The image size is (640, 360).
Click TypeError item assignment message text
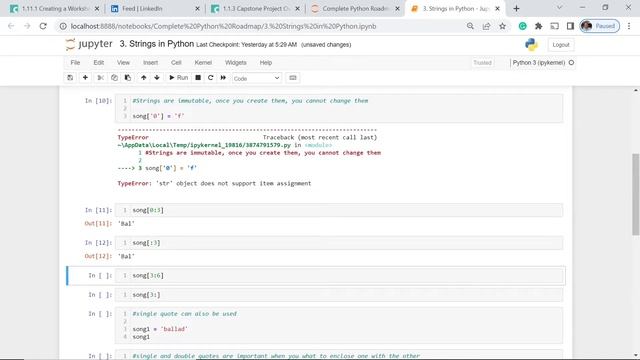click(x=214, y=184)
